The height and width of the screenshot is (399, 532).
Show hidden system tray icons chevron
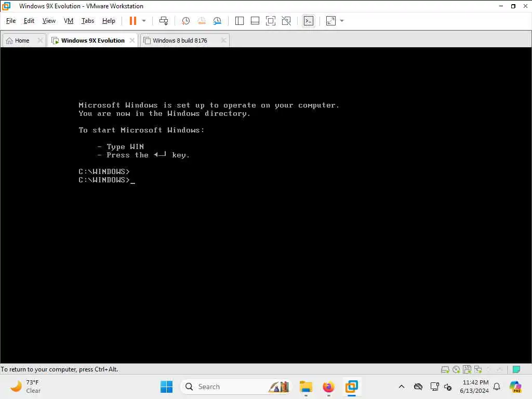(x=402, y=387)
